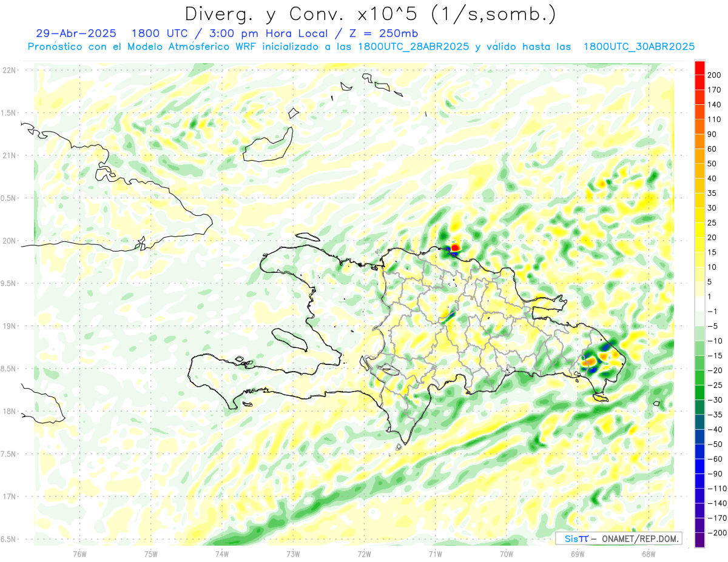
Task: Pick the purple colorbar segment below -200
Action: point(699,540)
